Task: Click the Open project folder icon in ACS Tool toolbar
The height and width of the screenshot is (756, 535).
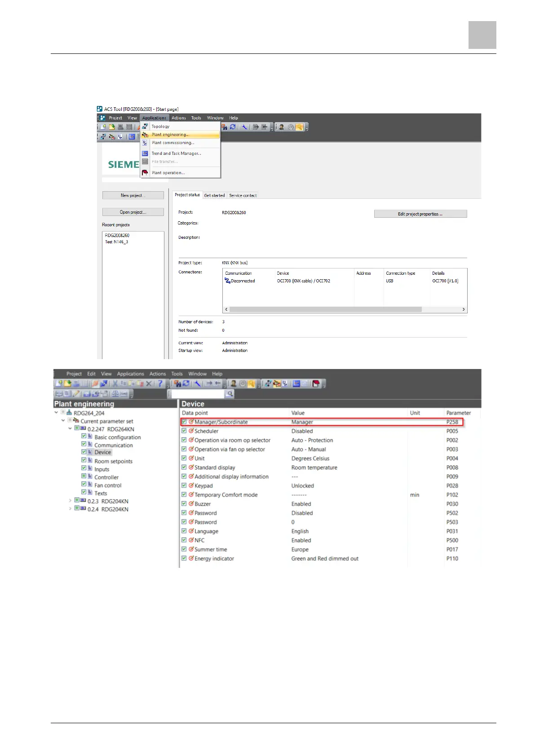Action: tap(111, 127)
